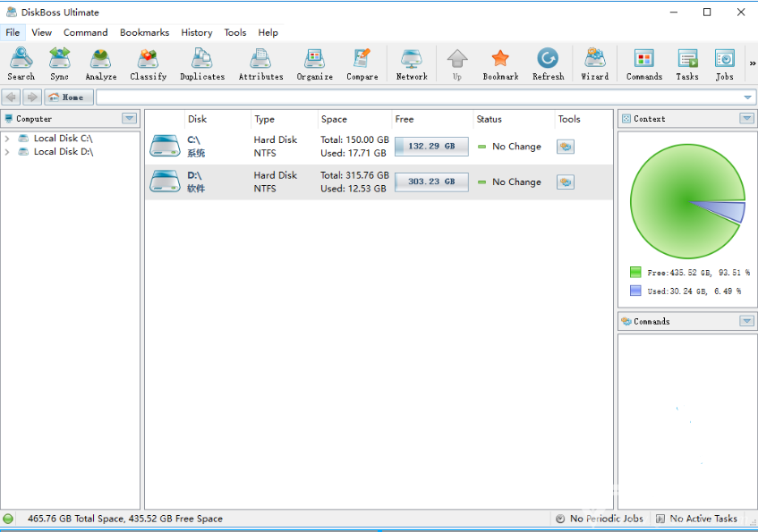Open the Context panel dropdown

coord(746,118)
